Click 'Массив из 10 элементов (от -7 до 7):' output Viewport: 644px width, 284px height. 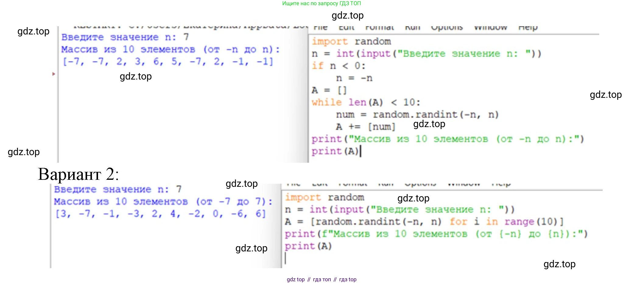[x=163, y=201]
